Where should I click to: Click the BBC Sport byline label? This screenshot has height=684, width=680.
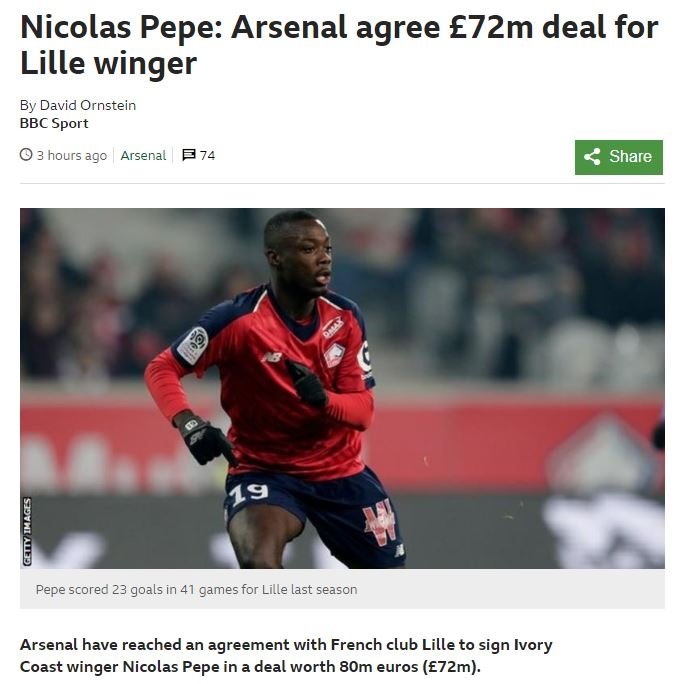(54, 123)
